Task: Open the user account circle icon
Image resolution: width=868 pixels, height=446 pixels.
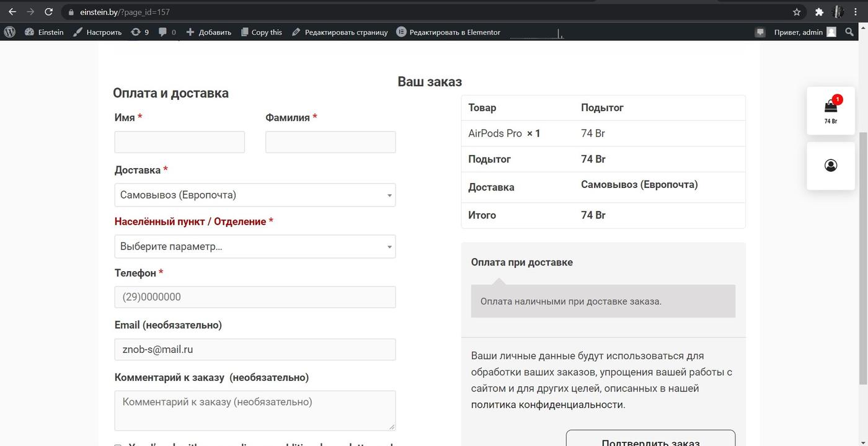Action: (x=831, y=166)
